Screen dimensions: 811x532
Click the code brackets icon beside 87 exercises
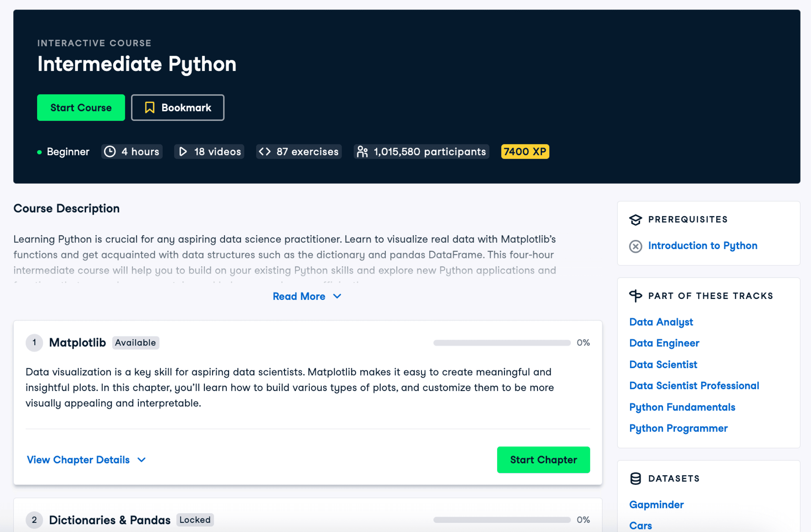pos(265,152)
